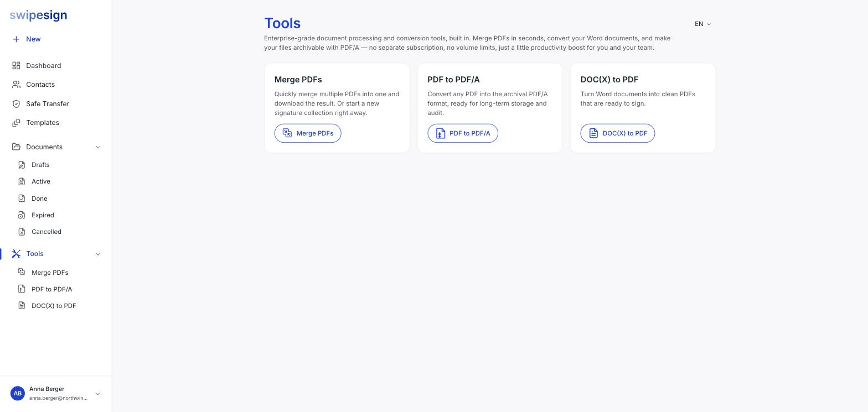Image resolution: width=868 pixels, height=412 pixels.
Task: Click the Active document icon
Action: pos(22,181)
